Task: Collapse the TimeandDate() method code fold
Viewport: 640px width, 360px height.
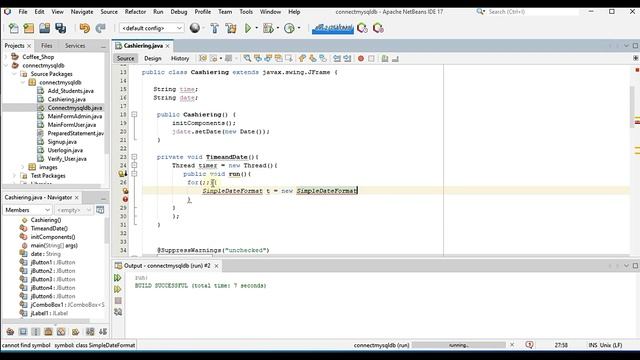Action: [x=134, y=157]
